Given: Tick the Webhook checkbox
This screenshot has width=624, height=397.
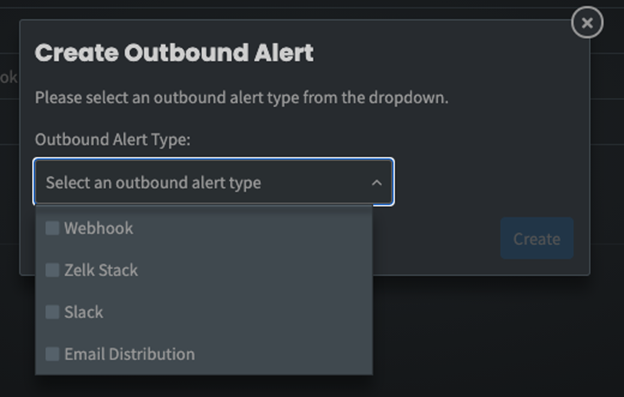Looking at the screenshot, I should (x=52, y=228).
